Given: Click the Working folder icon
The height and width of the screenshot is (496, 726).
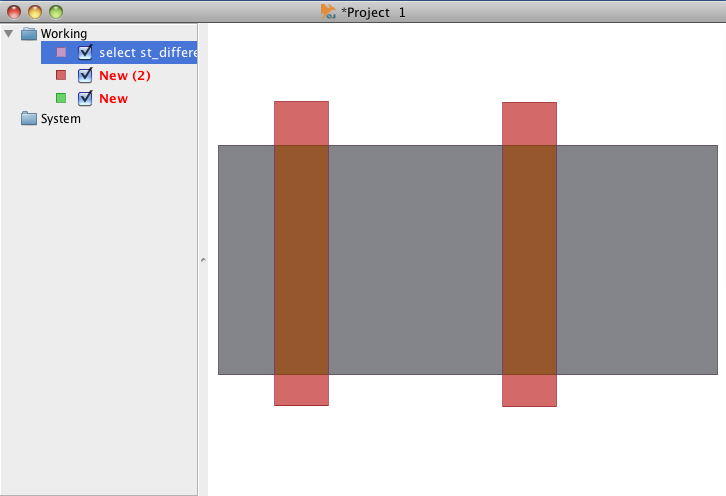Looking at the screenshot, I should point(28,33).
